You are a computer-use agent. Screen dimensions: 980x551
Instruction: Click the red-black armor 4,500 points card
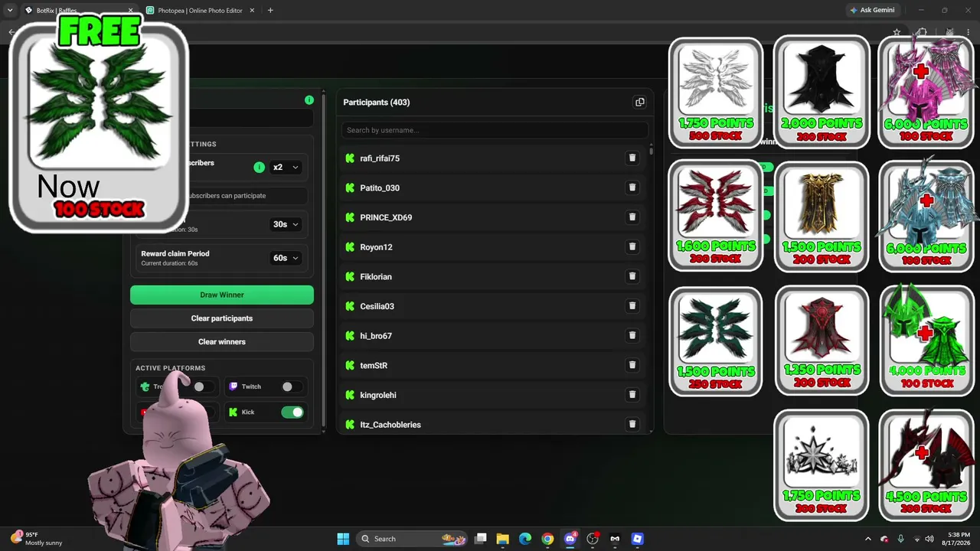pyautogui.click(x=926, y=465)
